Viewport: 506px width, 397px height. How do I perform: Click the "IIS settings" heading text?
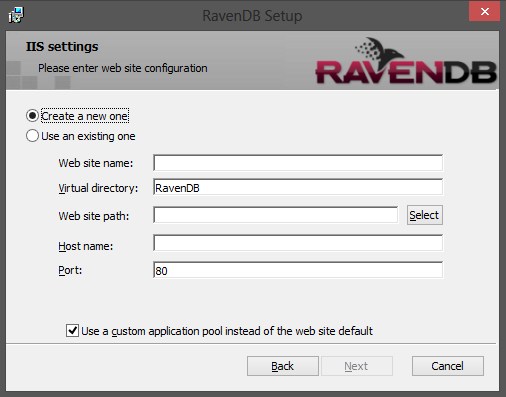coord(62,46)
